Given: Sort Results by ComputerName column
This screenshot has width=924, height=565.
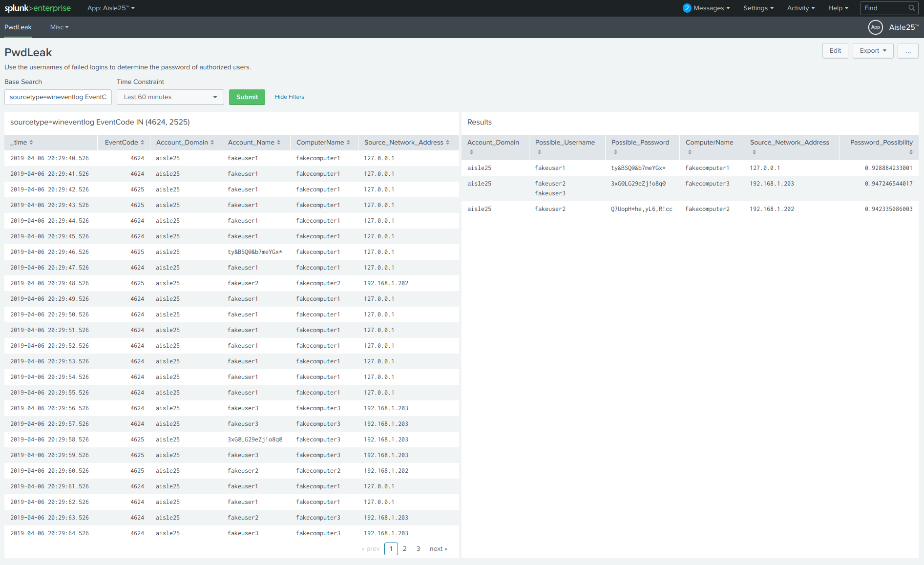Looking at the screenshot, I should 709,147.
